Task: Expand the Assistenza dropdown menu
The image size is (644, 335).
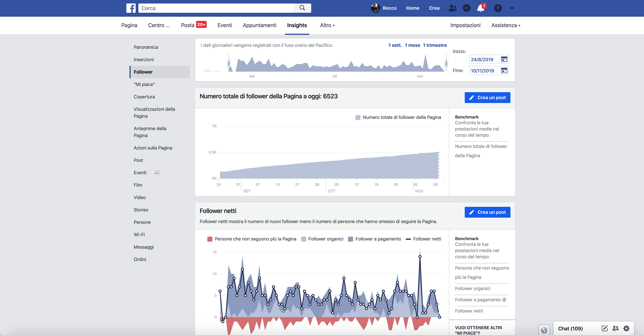Action: [505, 25]
